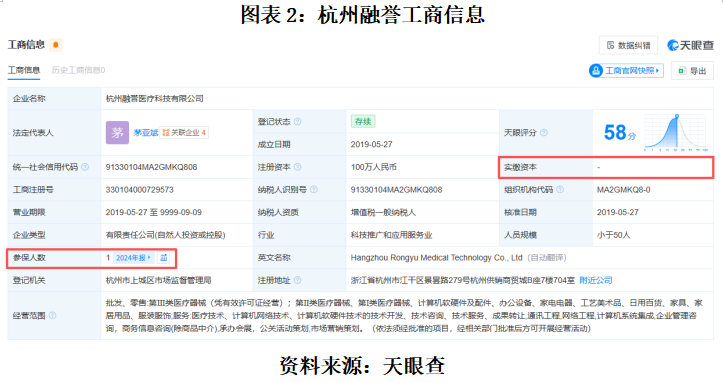Click help icon beside 纳税人识别号
This screenshot has width=723, height=383.
coord(314,189)
